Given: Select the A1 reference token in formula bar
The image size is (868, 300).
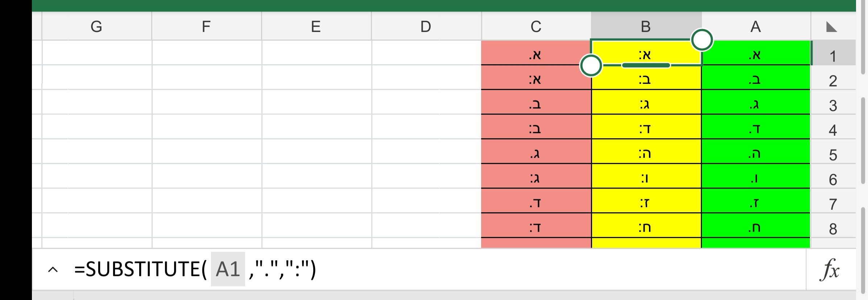Looking at the screenshot, I should 227,270.
